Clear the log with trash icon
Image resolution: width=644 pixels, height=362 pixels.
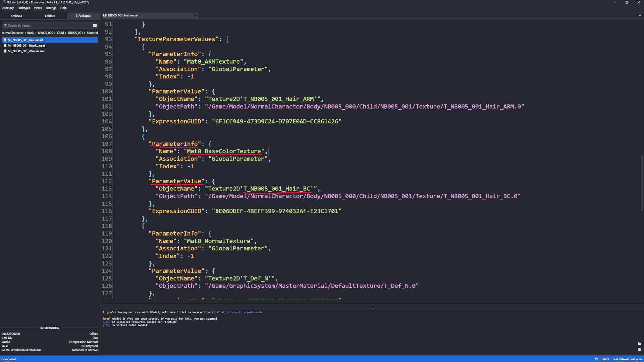tap(639, 350)
